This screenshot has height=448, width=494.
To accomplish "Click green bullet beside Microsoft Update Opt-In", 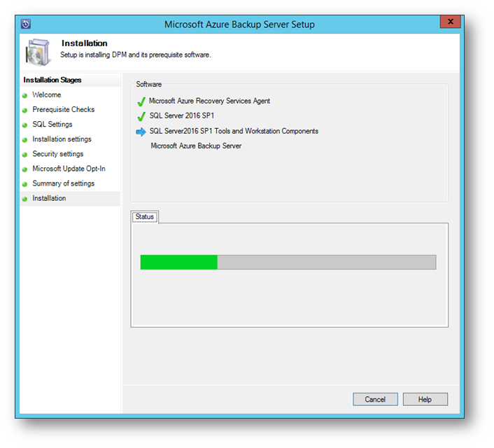I will [25, 169].
